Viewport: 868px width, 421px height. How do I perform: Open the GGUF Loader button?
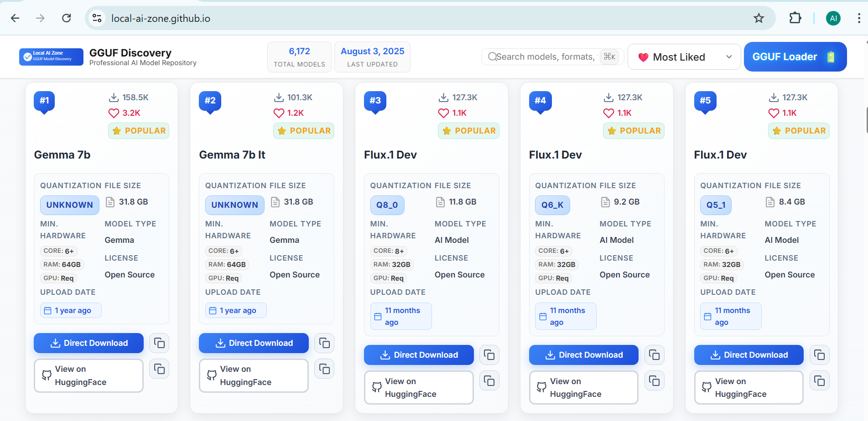(795, 57)
